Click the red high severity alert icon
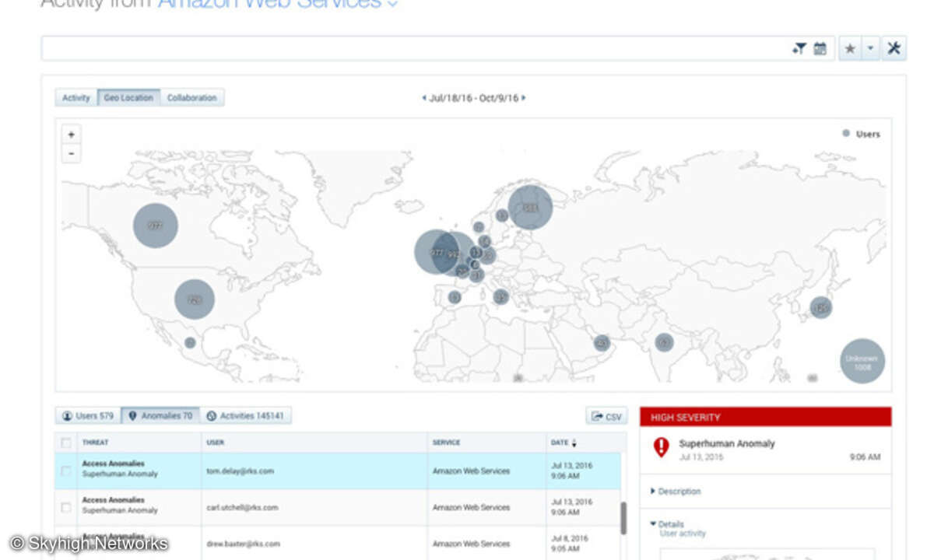This screenshot has height=560, width=934. coord(661,446)
